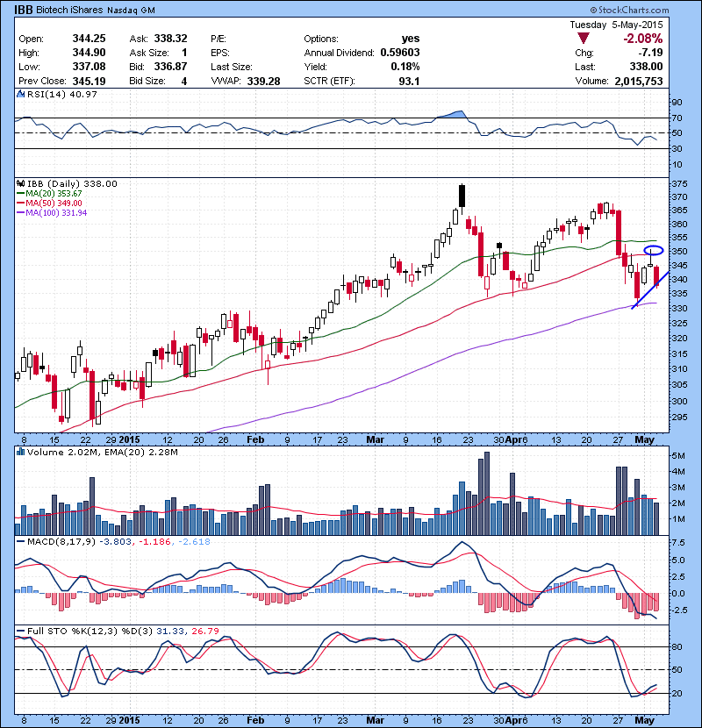Click the red MA(50) legend line
702x728 pixels.
tap(20, 203)
